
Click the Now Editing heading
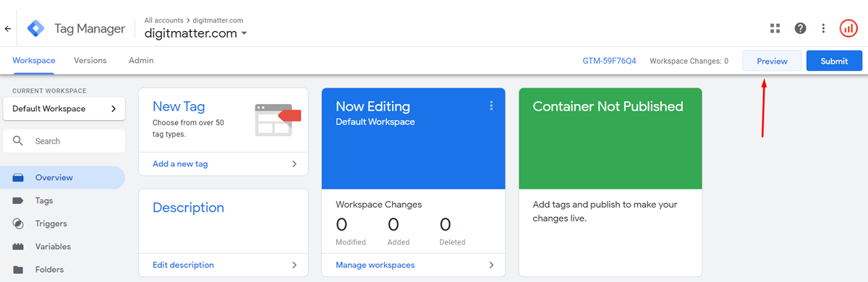point(373,106)
